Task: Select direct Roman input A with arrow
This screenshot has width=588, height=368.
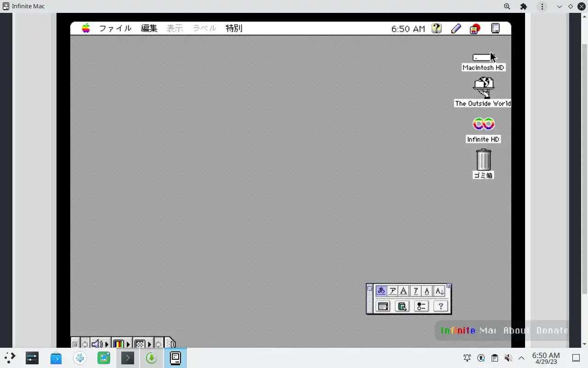Action: [439, 291]
